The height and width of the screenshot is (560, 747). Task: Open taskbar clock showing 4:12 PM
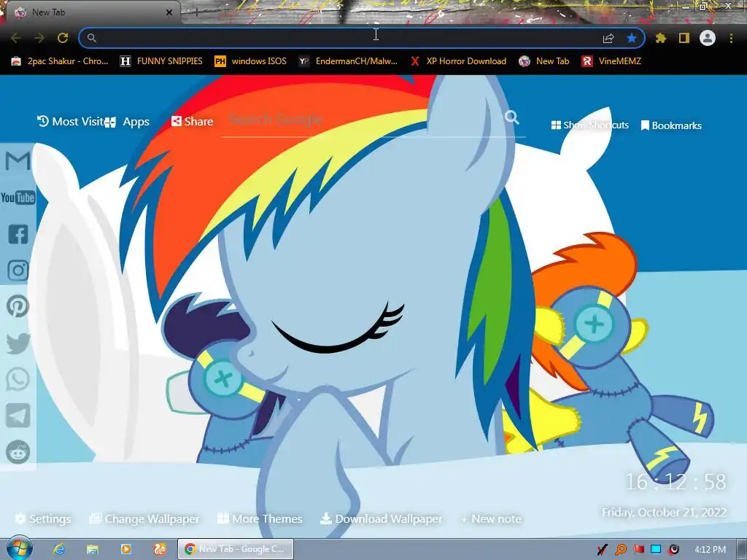[710, 550]
